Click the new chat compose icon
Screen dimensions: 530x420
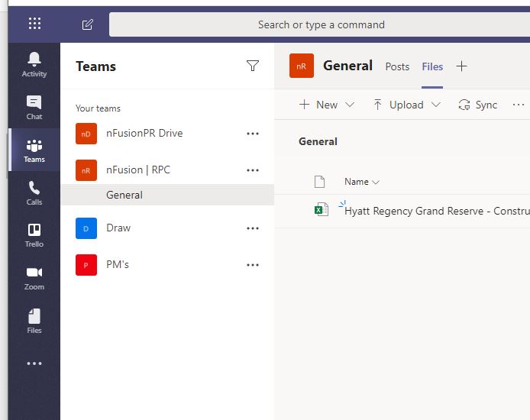point(88,24)
